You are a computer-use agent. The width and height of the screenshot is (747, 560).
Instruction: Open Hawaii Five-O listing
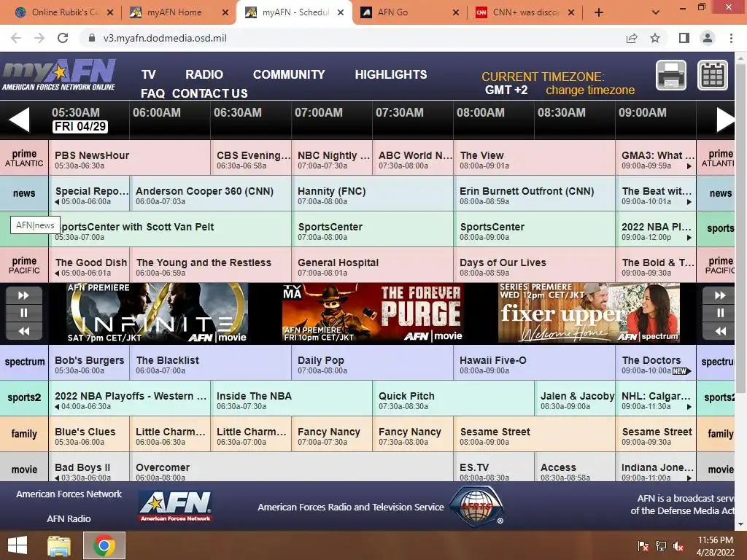535,363
